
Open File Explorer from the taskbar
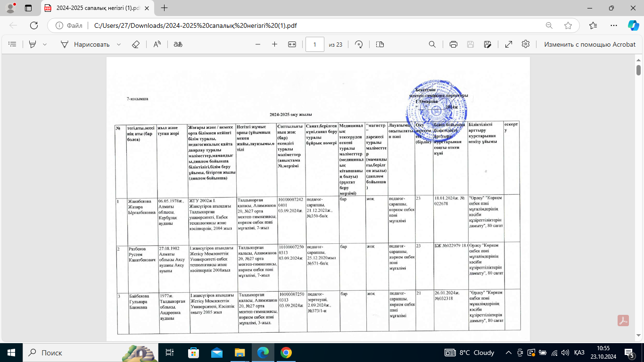click(240, 353)
